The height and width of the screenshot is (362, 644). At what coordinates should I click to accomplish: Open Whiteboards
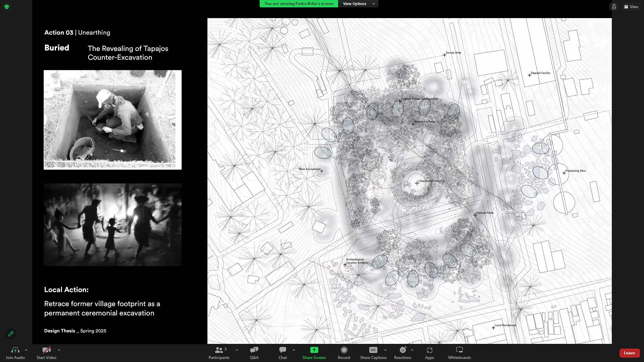pyautogui.click(x=460, y=353)
